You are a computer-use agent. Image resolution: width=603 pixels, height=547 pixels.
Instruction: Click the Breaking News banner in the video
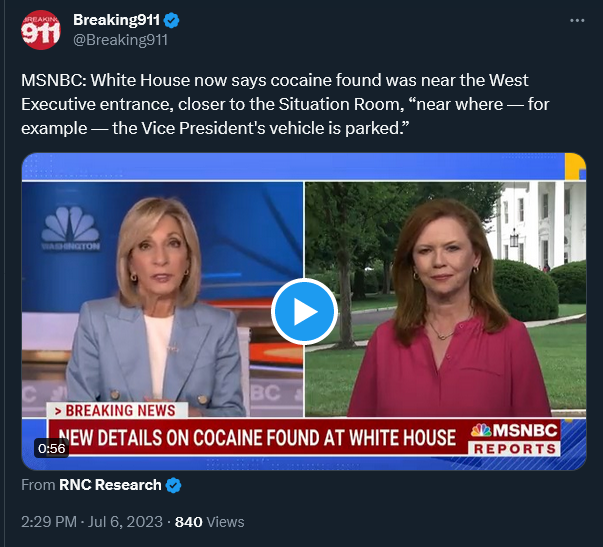pyautogui.click(x=117, y=410)
